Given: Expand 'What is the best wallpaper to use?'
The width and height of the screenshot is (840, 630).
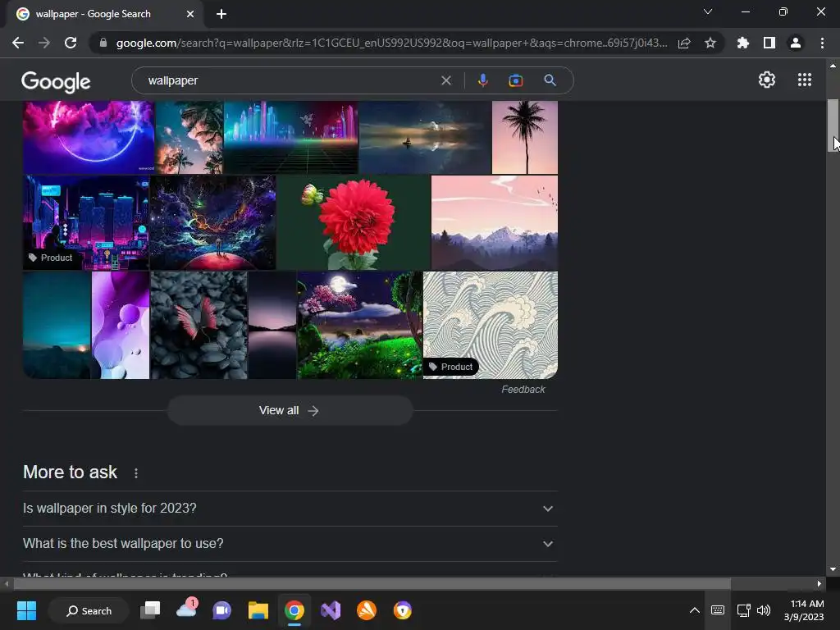Looking at the screenshot, I should (290, 544).
